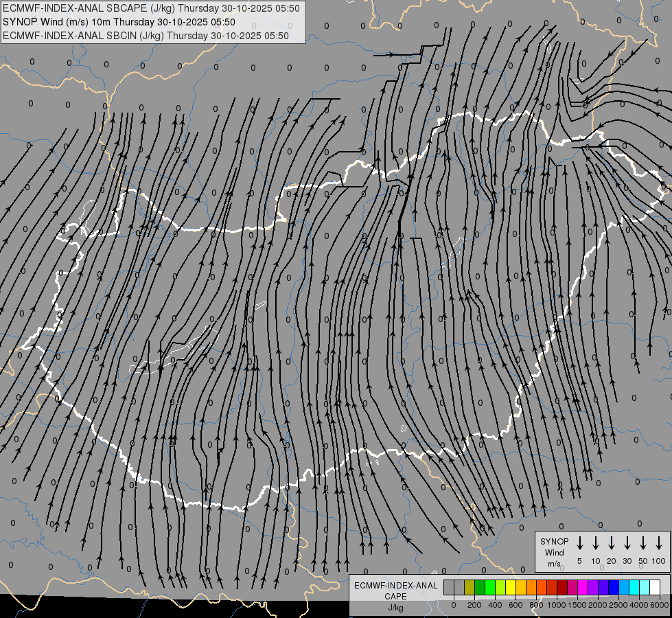This screenshot has height=618, width=672.
Task: Click the ECMWF-INDEX-ANAL SBCAPE header line
Action: pyautogui.click(x=151, y=8)
